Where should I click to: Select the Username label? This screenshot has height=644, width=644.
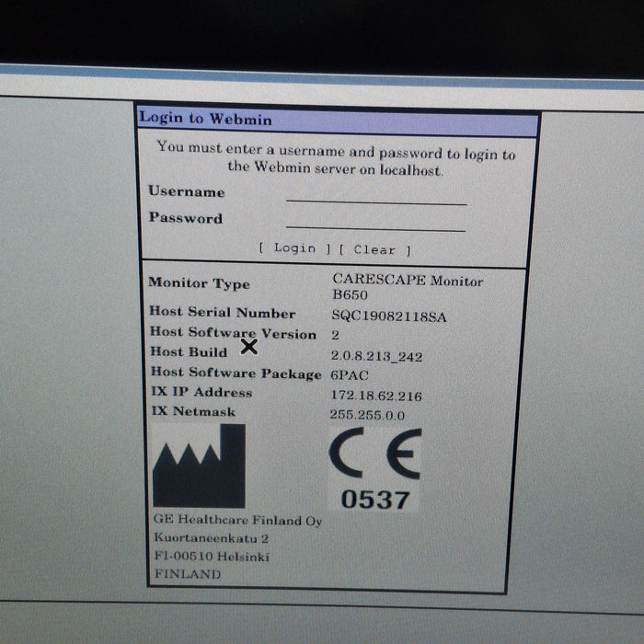pyautogui.click(x=187, y=191)
